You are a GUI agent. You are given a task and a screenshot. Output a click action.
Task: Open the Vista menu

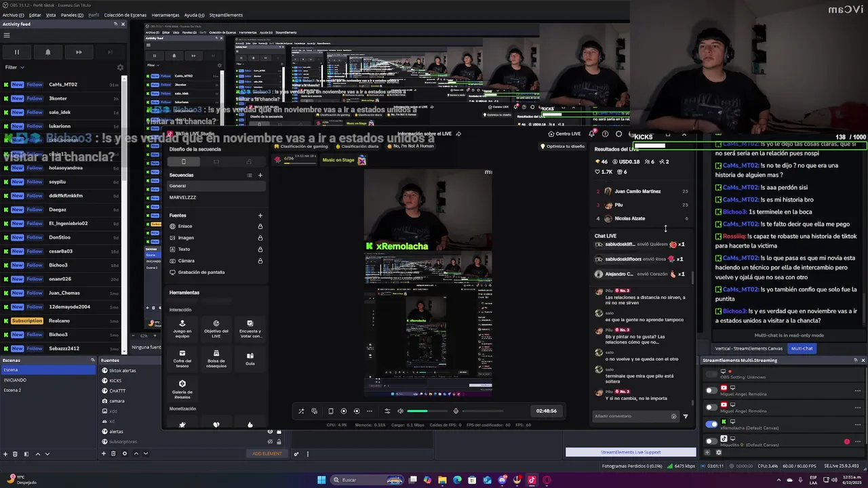coord(51,15)
